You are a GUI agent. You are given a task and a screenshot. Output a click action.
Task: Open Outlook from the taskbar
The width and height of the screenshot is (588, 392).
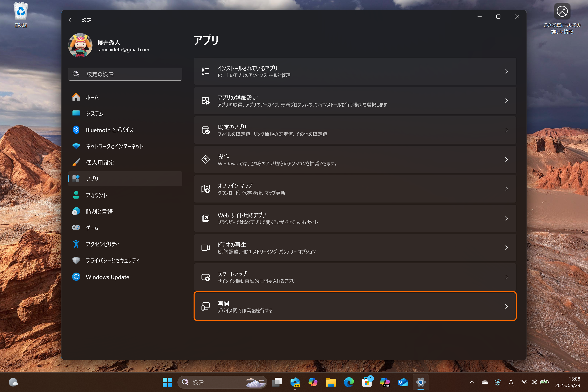[x=402, y=382]
